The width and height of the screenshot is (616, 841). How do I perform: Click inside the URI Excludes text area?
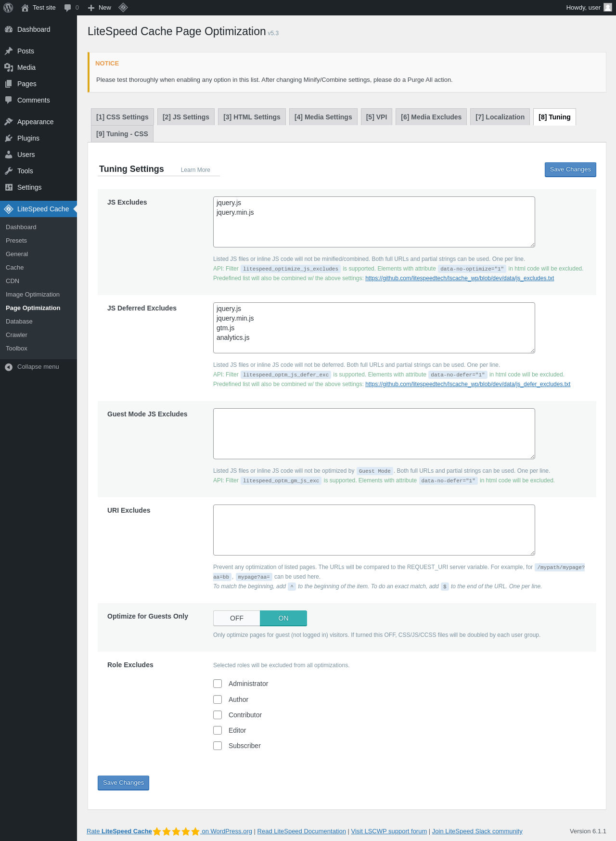coord(374,530)
